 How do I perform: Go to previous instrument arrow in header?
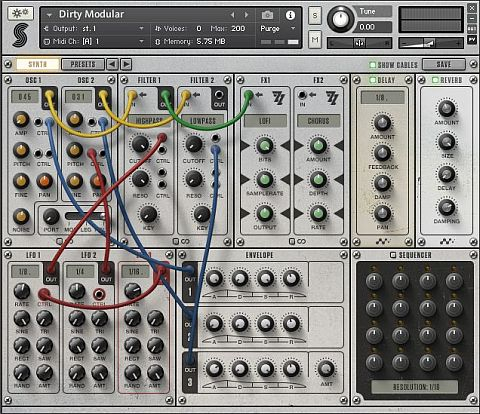[x=232, y=15]
